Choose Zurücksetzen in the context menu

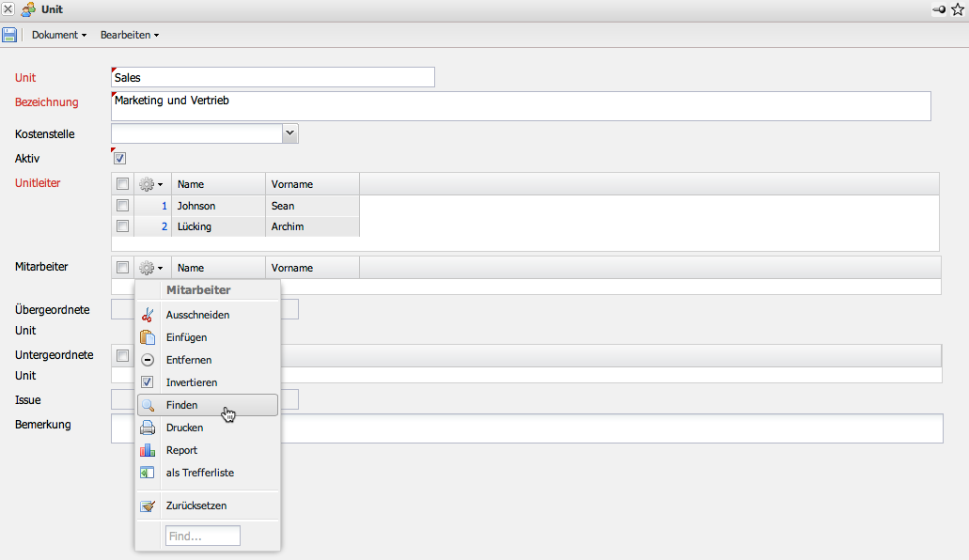coord(195,506)
